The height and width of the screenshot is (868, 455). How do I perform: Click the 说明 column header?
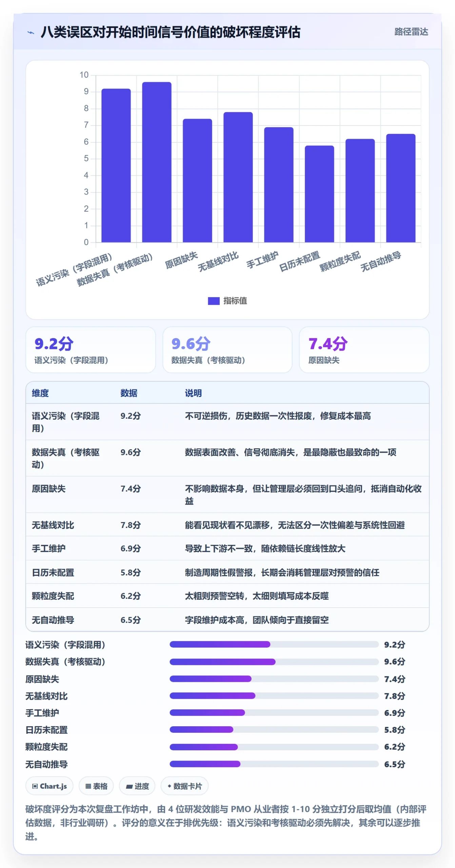(193, 393)
